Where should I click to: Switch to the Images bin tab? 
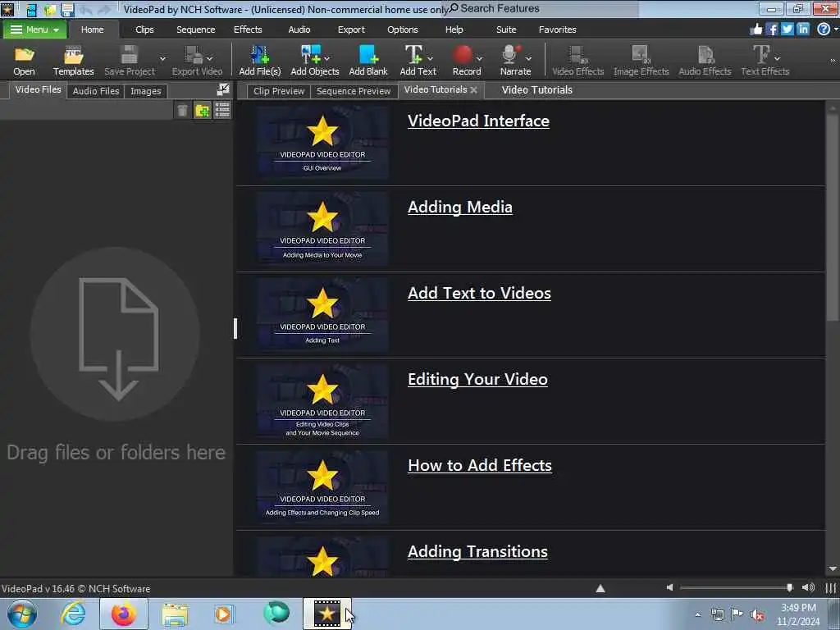pyautogui.click(x=146, y=91)
